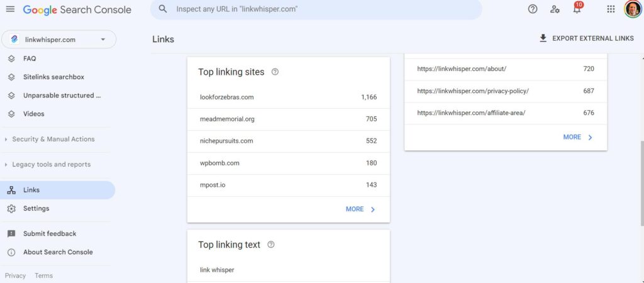Open the account profile avatar
The image size is (644, 283).
[x=633, y=9]
